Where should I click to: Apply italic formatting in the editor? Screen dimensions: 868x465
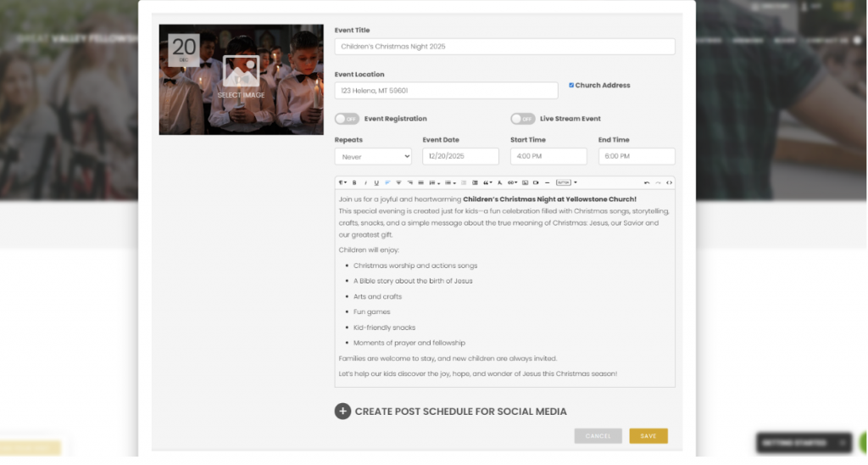365,182
